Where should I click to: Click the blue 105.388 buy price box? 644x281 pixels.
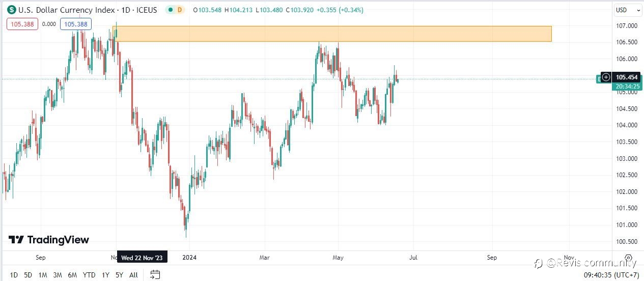(x=75, y=23)
